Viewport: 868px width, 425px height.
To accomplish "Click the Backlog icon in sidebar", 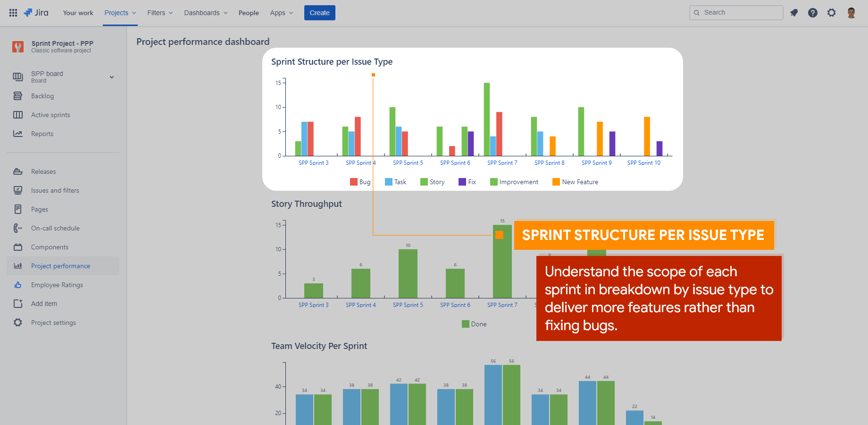I will click(18, 96).
